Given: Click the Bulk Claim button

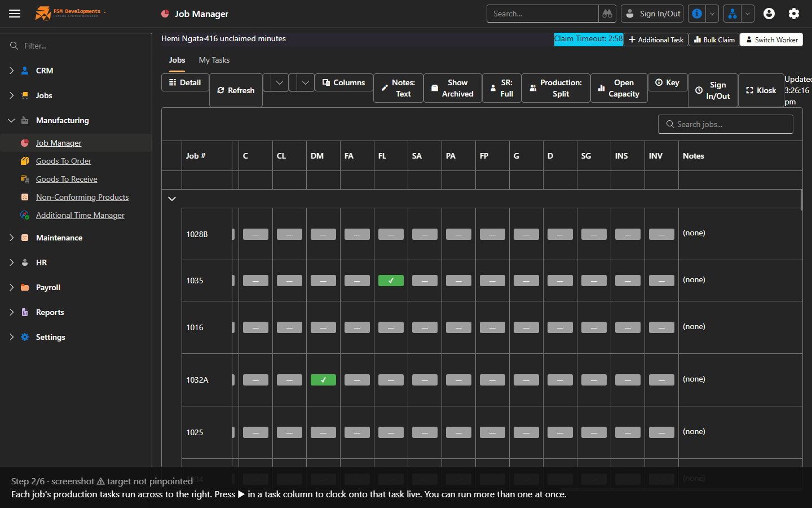Looking at the screenshot, I should tap(714, 40).
